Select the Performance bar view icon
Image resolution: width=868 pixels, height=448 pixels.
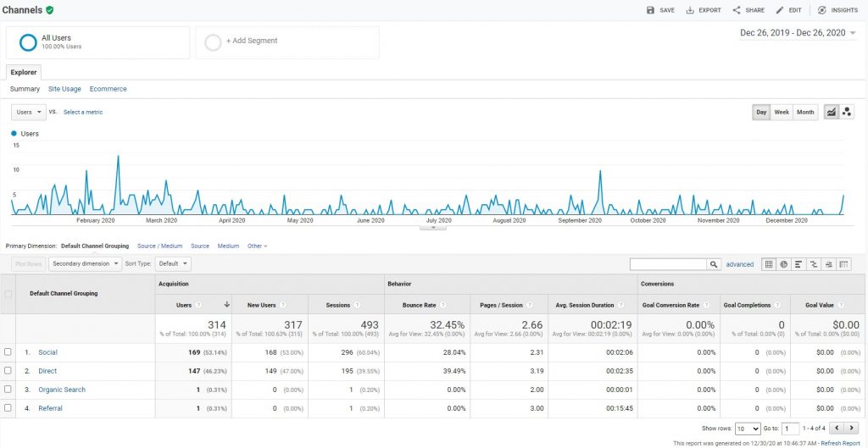(x=798, y=264)
